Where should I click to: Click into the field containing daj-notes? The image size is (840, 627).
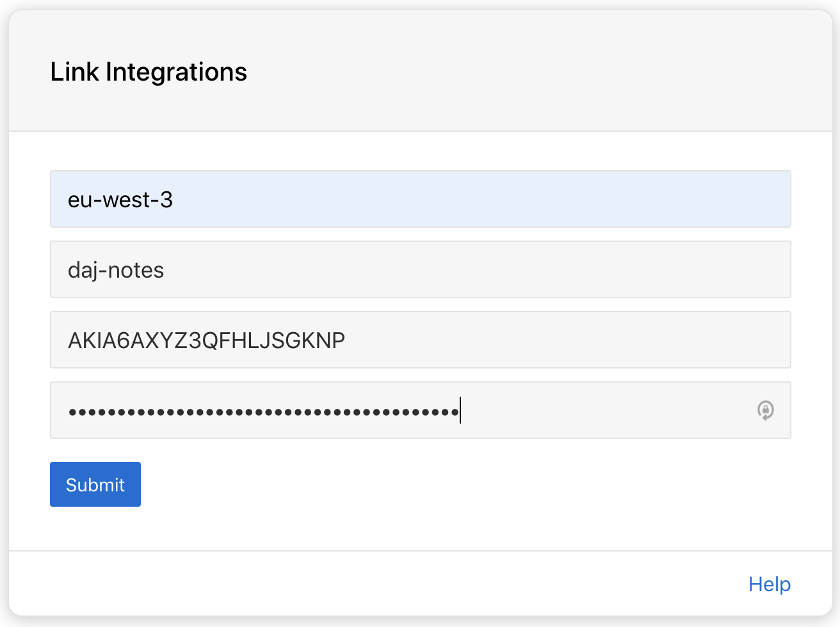click(420, 269)
